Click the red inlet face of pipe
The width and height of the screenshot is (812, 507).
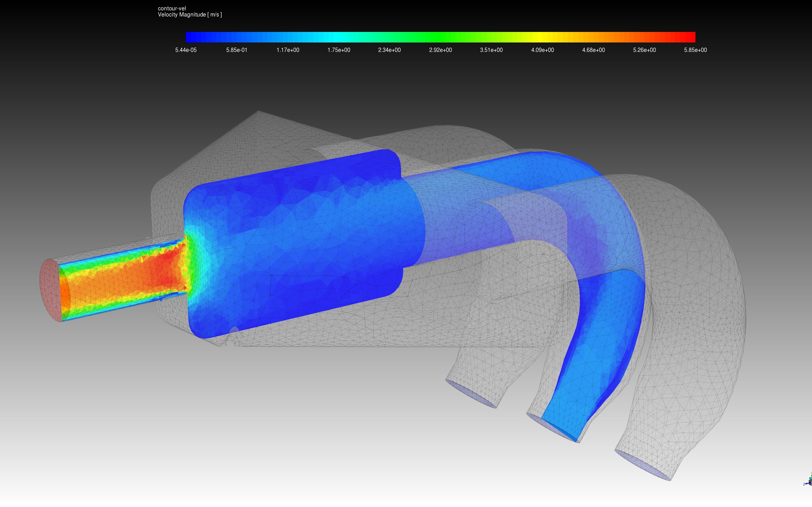click(x=50, y=290)
